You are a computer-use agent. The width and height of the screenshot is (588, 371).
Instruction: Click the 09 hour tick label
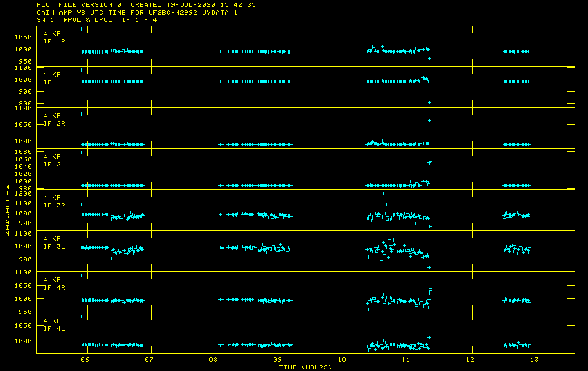[278, 359]
